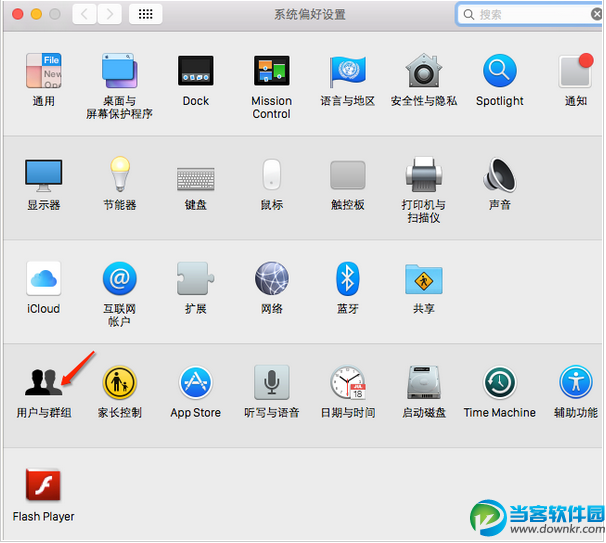
Task: Clear the search field with the X button
Action: (x=596, y=14)
